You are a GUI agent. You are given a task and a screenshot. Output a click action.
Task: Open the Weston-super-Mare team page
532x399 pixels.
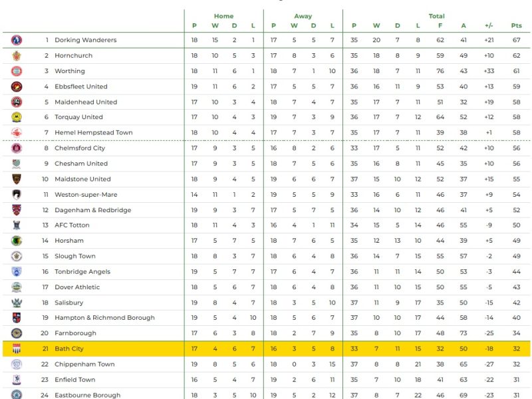pos(85,195)
